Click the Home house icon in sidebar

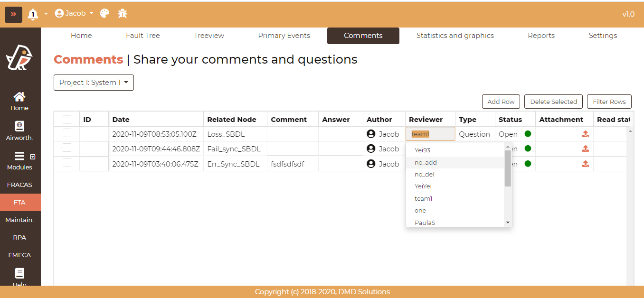click(x=19, y=97)
